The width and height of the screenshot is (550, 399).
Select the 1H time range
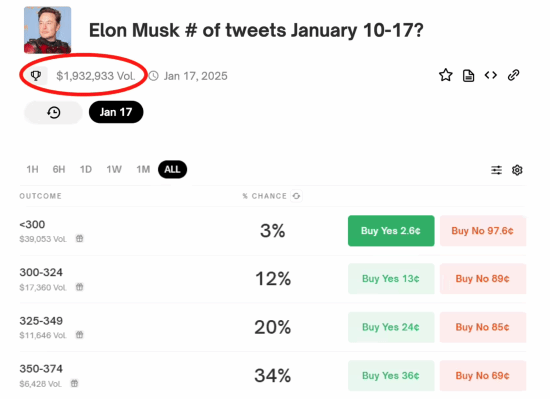point(32,169)
